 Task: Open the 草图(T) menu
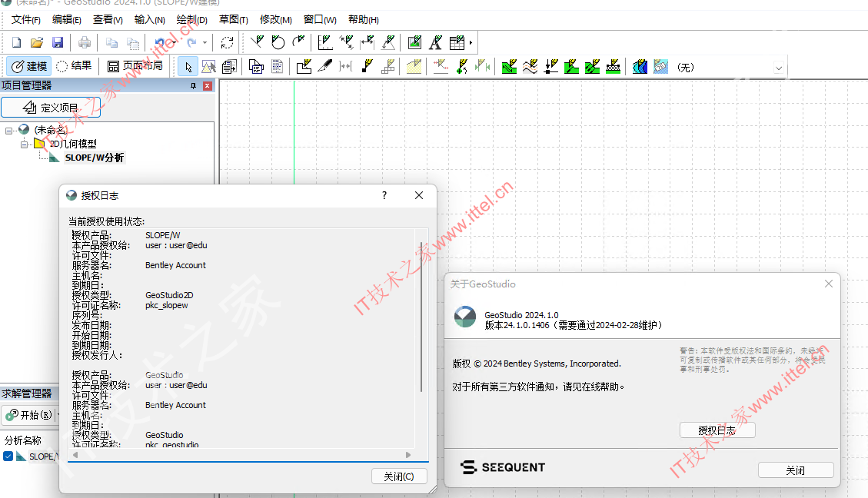(233, 20)
